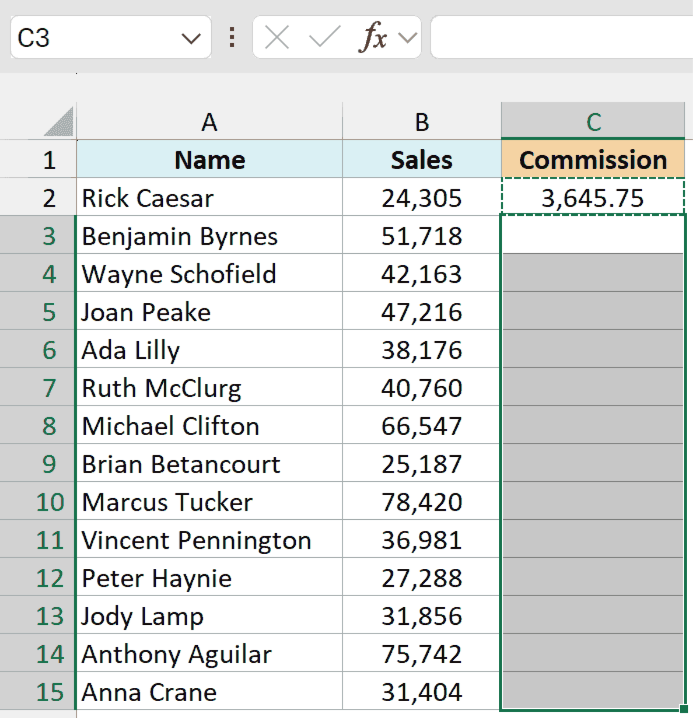693x718 pixels.
Task: Select cell containing Michael Clifton
Action: 209,425
